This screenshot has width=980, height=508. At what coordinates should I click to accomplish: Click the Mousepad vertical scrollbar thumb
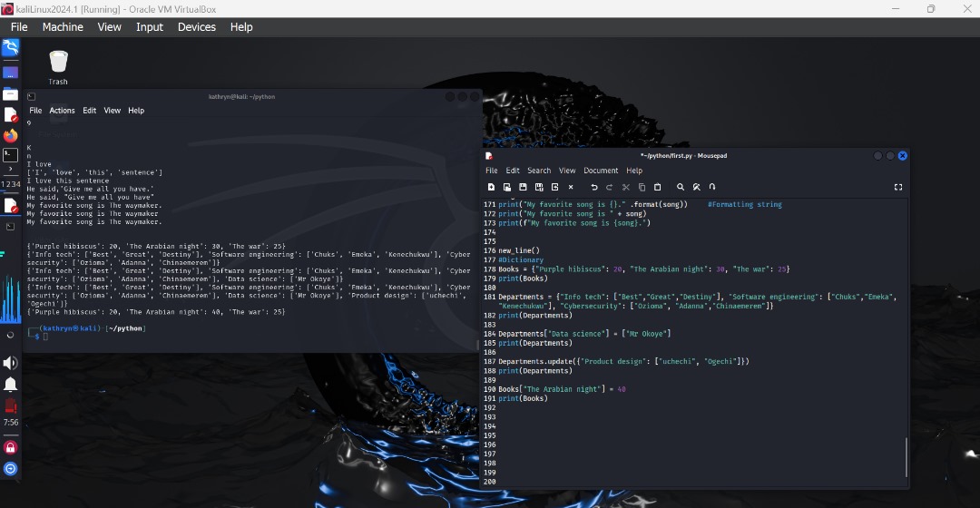906,457
